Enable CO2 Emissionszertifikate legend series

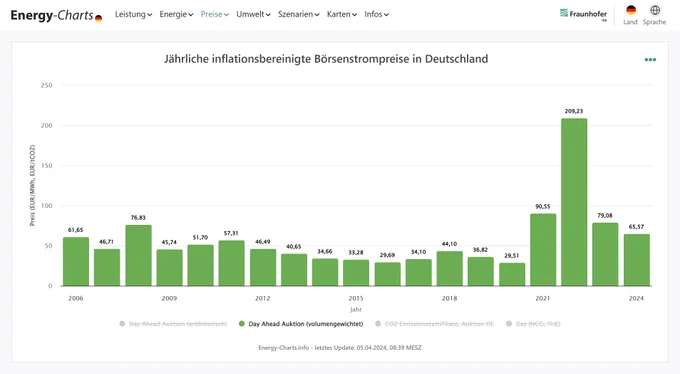coord(435,324)
